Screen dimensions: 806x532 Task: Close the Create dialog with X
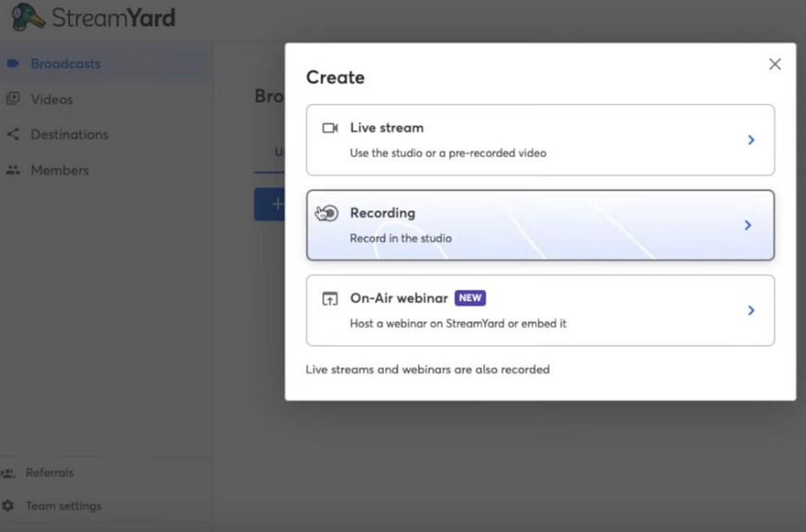pyautogui.click(x=774, y=64)
